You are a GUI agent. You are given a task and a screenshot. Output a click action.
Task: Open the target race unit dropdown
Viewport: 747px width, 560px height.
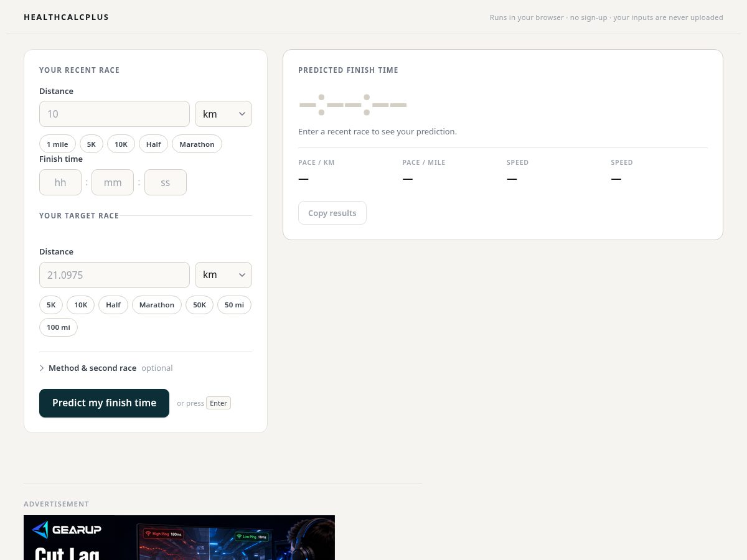[x=223, y=275]
